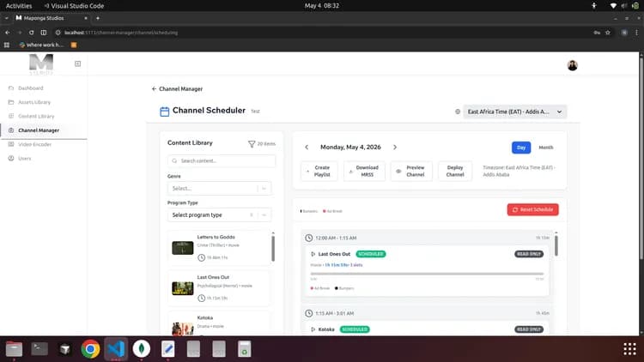
Task: Click the Maponga Studios M logo
Action: coord(41,63)
